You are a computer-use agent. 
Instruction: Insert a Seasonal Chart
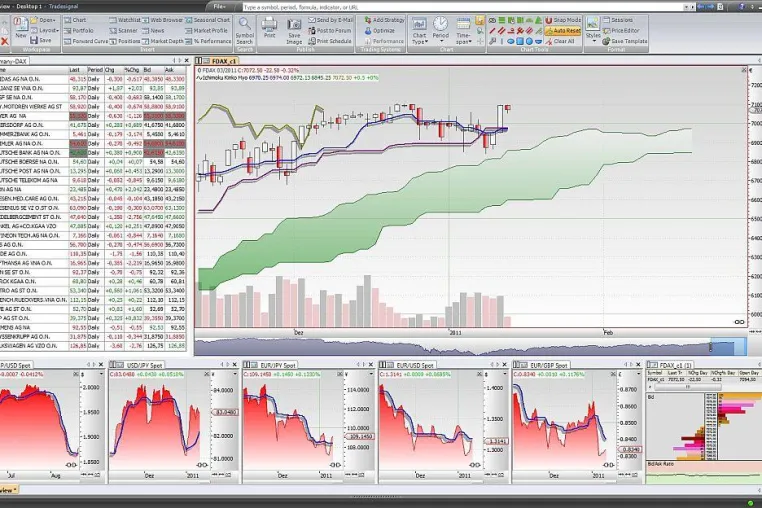[208, 20]
